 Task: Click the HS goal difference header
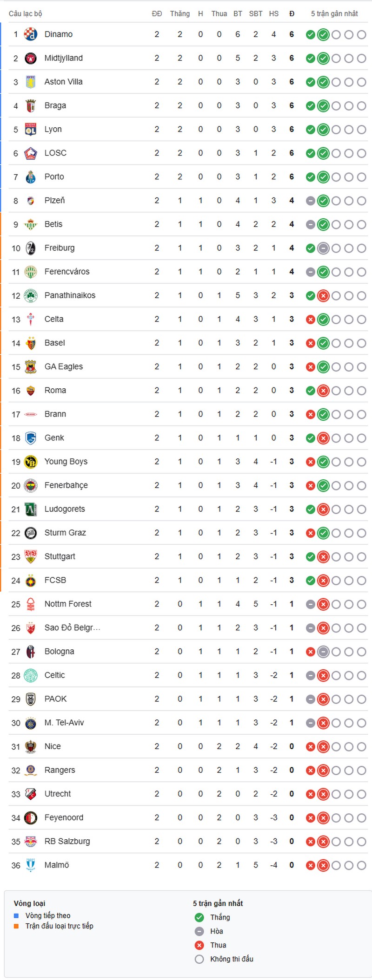[x=273, y=14]
